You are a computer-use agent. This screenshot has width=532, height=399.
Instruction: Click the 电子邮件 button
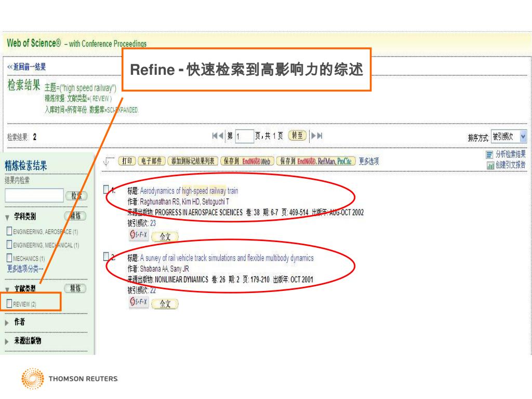tap(151, 161)
